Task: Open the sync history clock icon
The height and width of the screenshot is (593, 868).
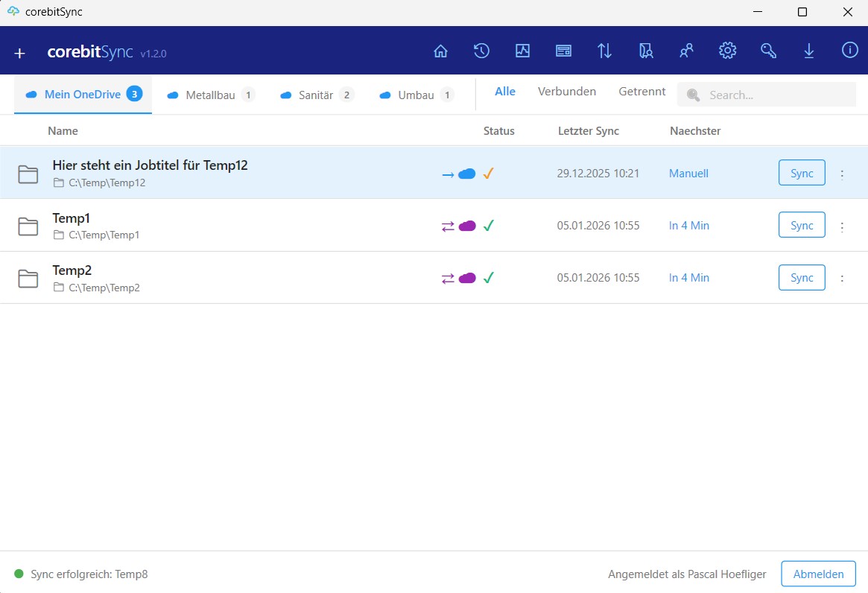Action: [481, 51]
